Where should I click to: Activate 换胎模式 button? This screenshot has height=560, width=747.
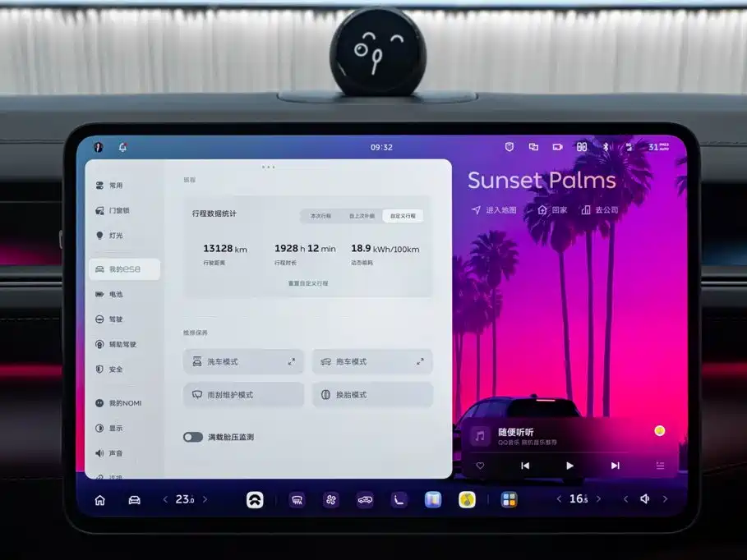(372, 395)
